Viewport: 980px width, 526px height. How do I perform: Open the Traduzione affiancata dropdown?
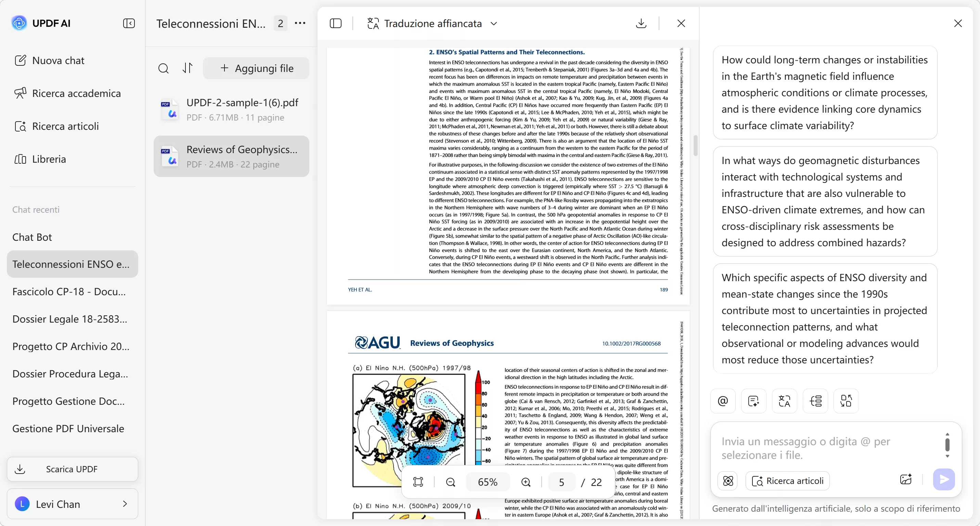click(494, 24)
